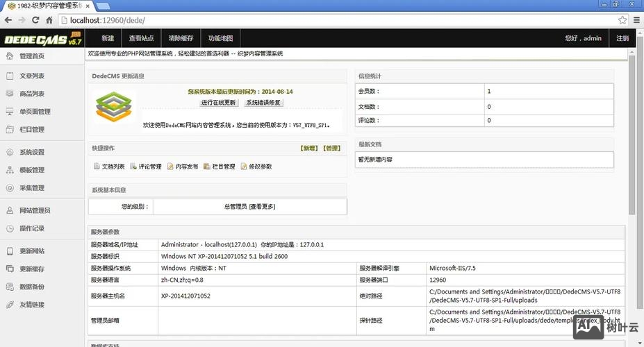Click the 您好，admin greeting text
644x347 pixels.
[583, 38]
